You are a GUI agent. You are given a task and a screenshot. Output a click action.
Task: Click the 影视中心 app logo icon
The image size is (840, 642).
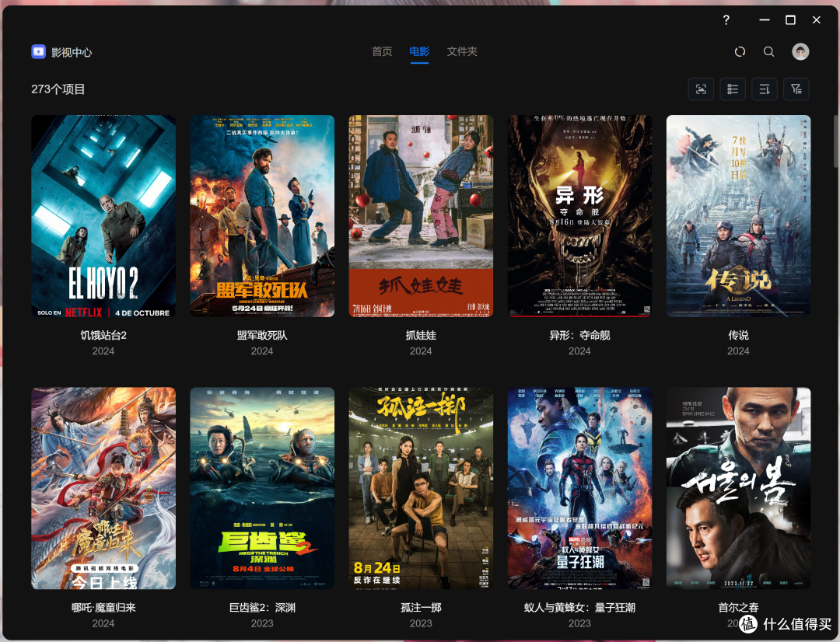(39, 52)
